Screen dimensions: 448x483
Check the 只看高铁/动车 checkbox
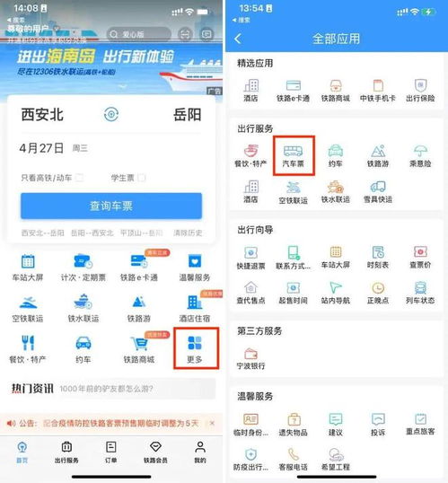tap(80, 178)
